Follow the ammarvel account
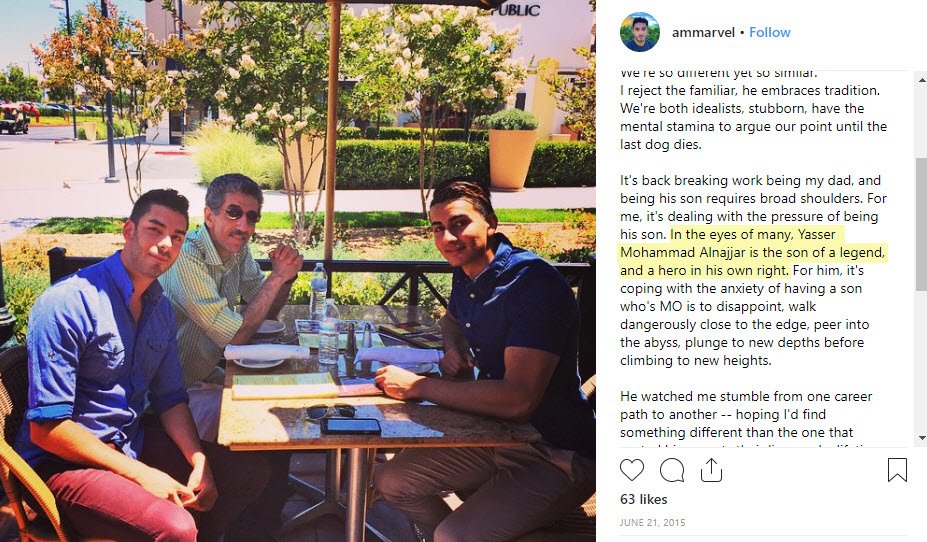Viewport: 927px width, 542px height. (x=770, y=33)
